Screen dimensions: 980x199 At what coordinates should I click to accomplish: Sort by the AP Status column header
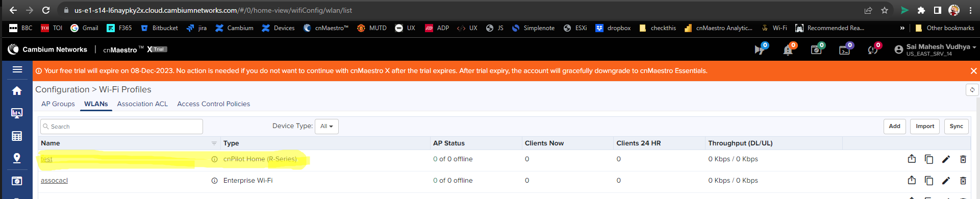coord(449,143)
